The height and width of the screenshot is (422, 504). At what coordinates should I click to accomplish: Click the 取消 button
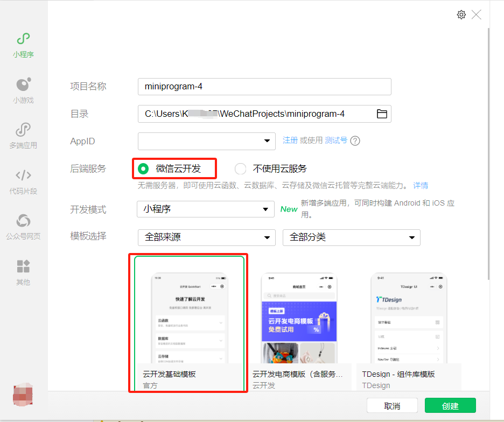tap(392, 406)
